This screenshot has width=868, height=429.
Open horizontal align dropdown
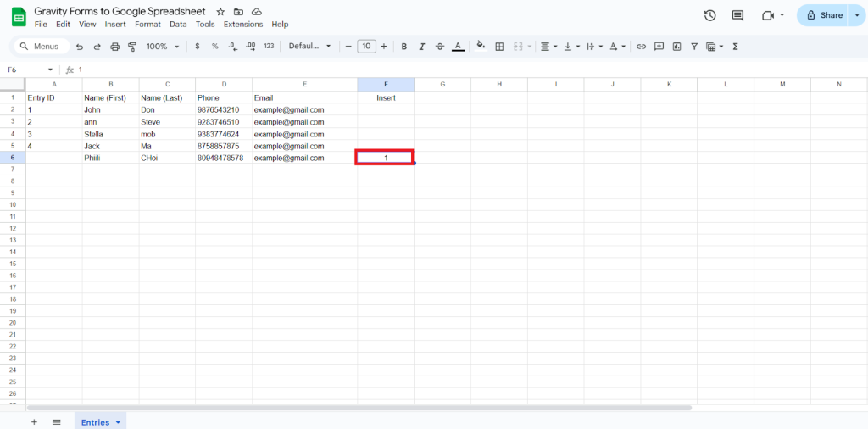[x=548, y=47]
